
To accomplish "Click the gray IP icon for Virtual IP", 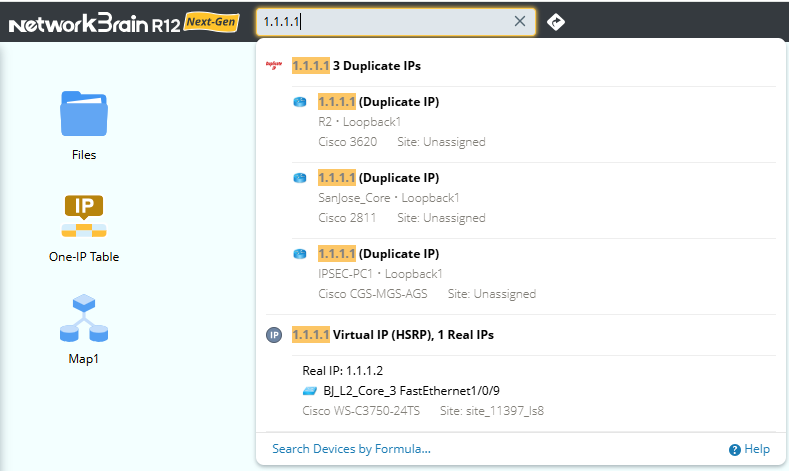I will (274, 335).
